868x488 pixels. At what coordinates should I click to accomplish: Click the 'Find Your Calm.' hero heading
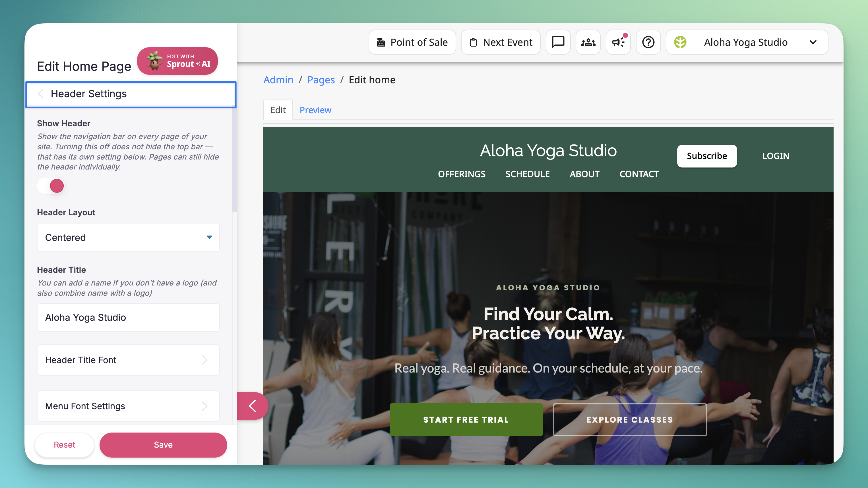coord(548,314)
